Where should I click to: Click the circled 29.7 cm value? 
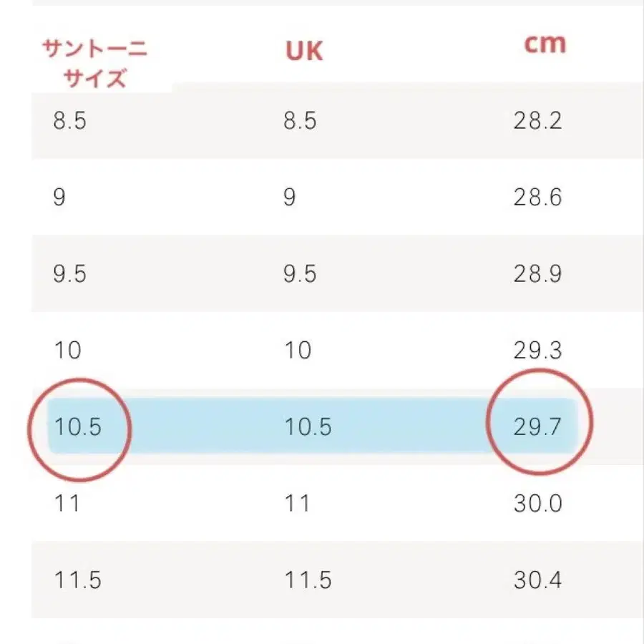pos(537,427)
